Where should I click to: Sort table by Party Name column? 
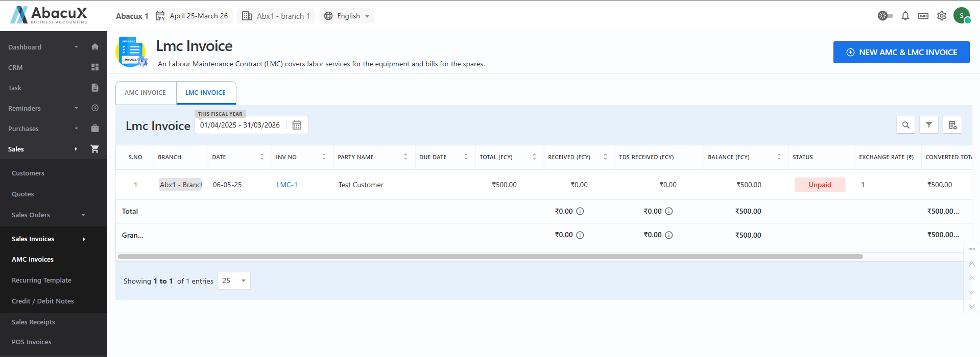405,157
